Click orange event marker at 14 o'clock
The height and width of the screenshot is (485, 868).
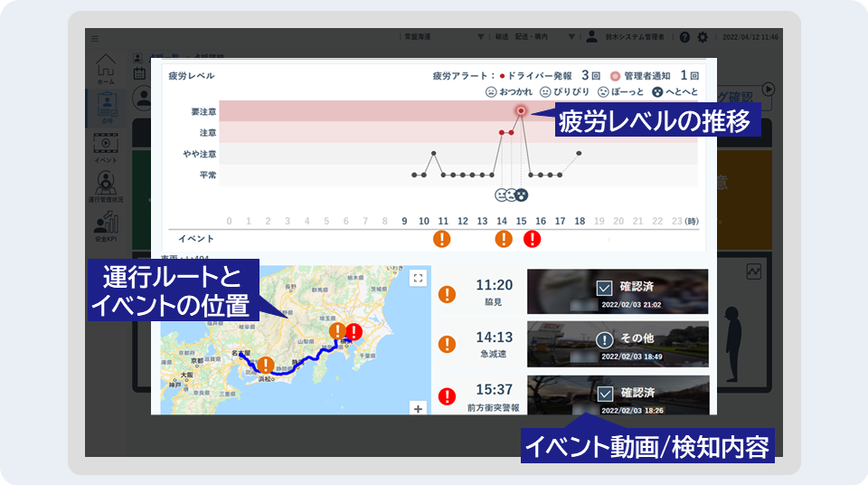pyautogui.click(x=504, y=239)
